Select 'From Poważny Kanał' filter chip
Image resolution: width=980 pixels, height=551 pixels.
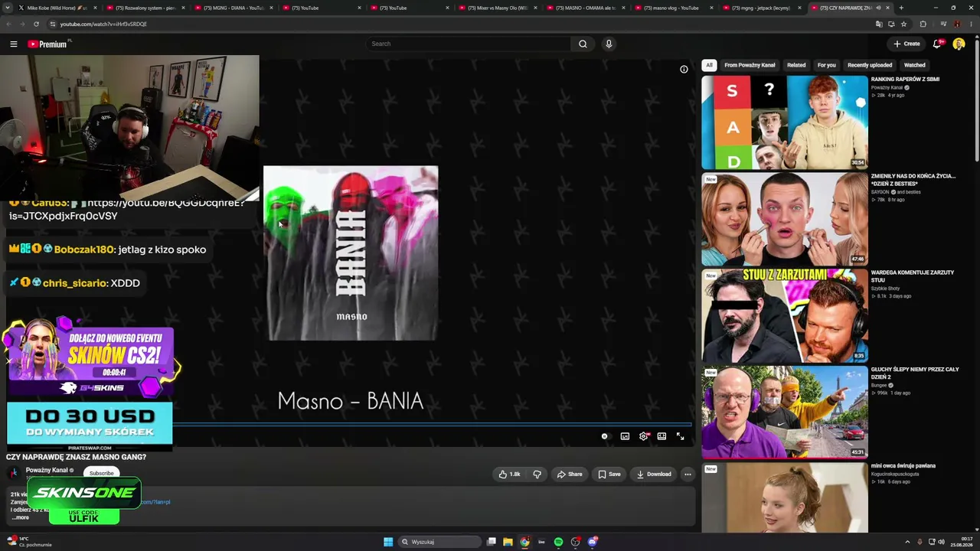coord(750,65)
